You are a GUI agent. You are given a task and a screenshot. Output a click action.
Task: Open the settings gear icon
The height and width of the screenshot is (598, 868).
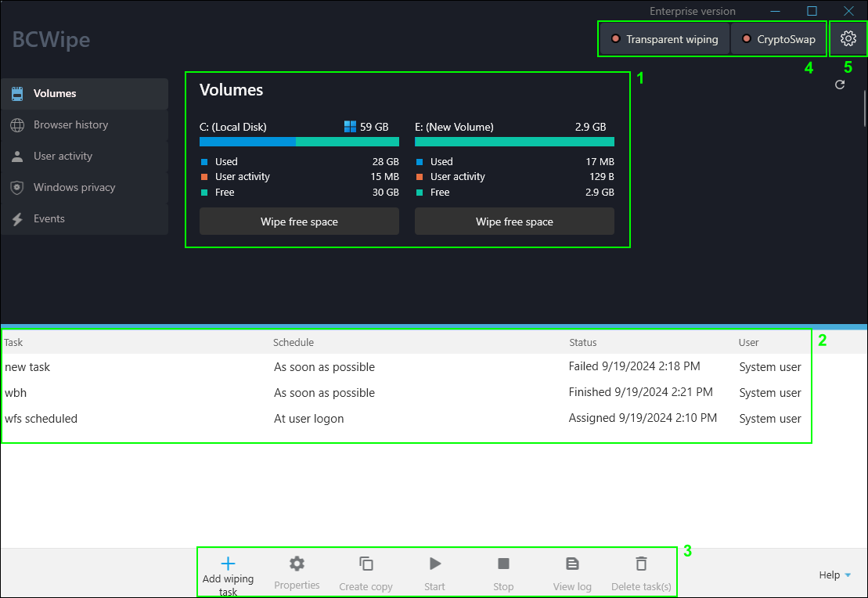[x=848, y=39]
